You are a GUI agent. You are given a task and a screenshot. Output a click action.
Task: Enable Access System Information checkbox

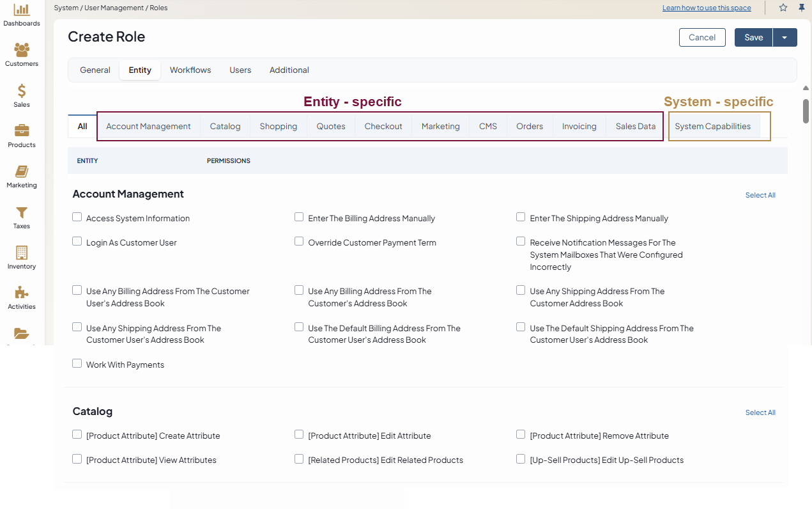coord(77,217)
